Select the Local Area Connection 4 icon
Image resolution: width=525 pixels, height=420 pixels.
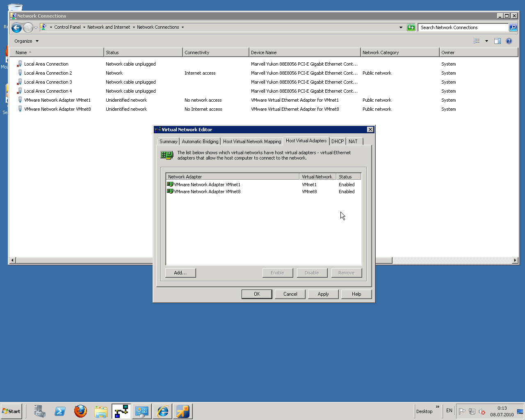[19, 91]
